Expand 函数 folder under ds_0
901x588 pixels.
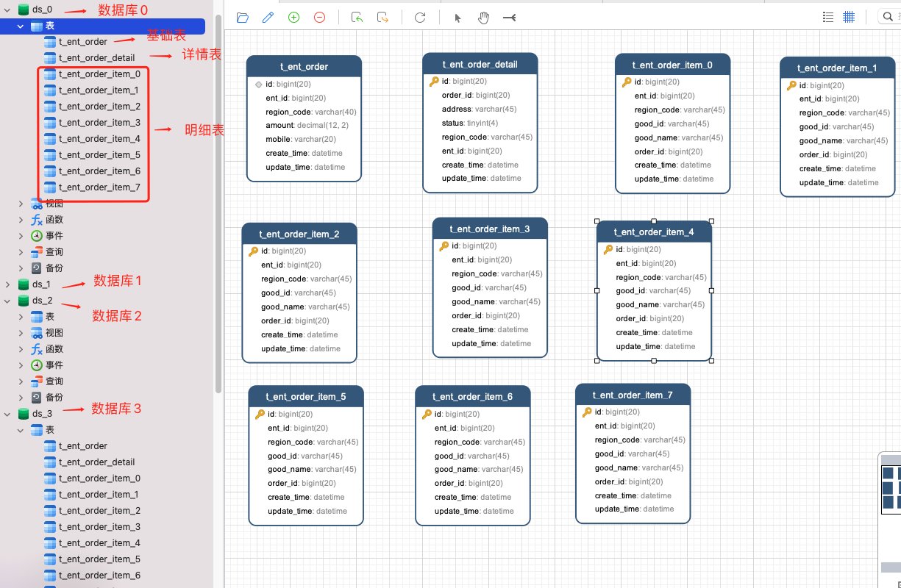point(21,220)
